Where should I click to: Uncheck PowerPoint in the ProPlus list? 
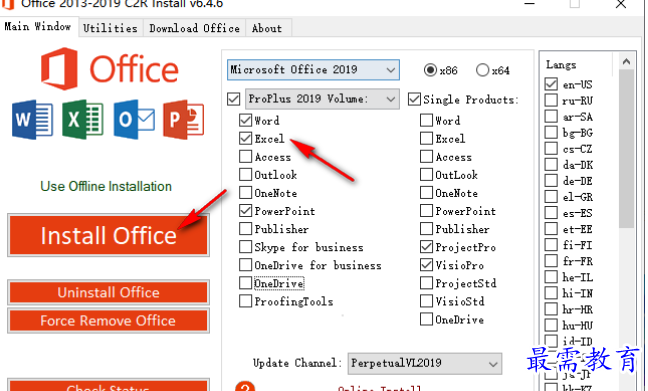(x=245, y=210)
